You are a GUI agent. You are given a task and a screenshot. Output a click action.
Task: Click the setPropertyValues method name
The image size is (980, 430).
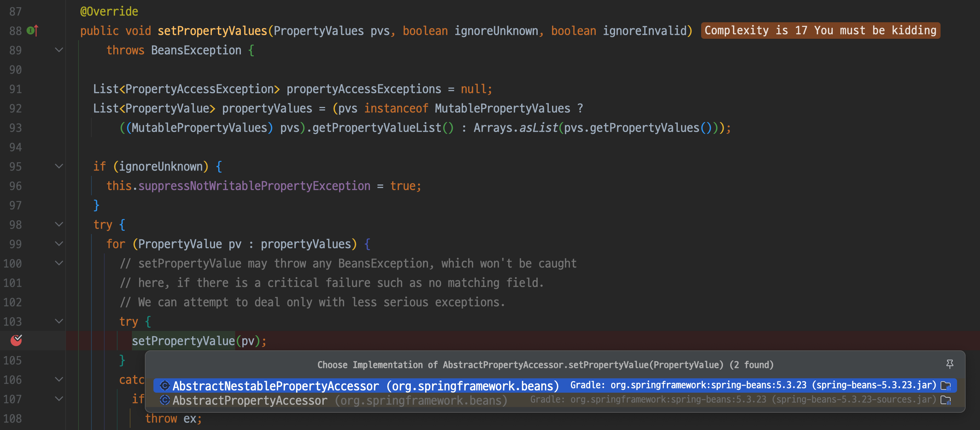[x=212, y=31]
